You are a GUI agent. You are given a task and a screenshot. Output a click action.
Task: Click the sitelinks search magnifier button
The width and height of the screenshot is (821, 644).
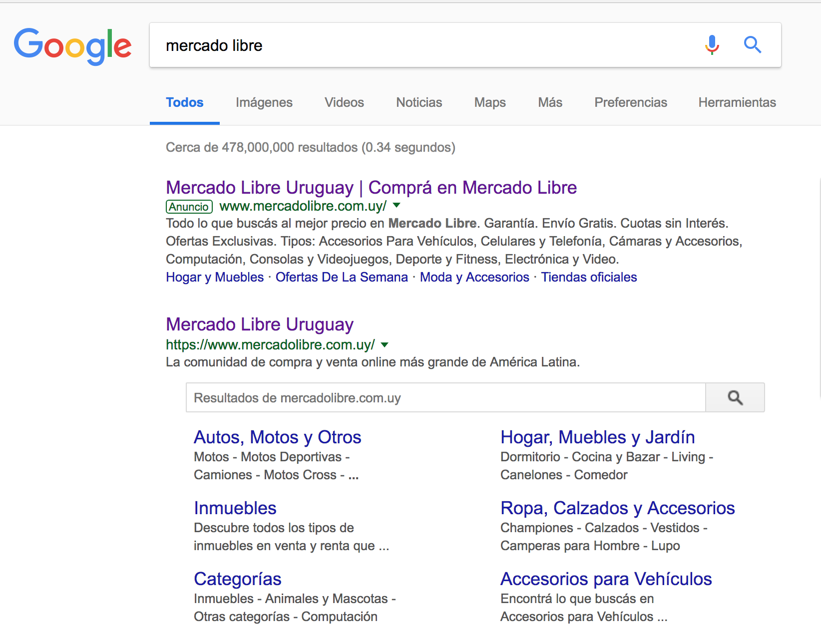[735, 397]
